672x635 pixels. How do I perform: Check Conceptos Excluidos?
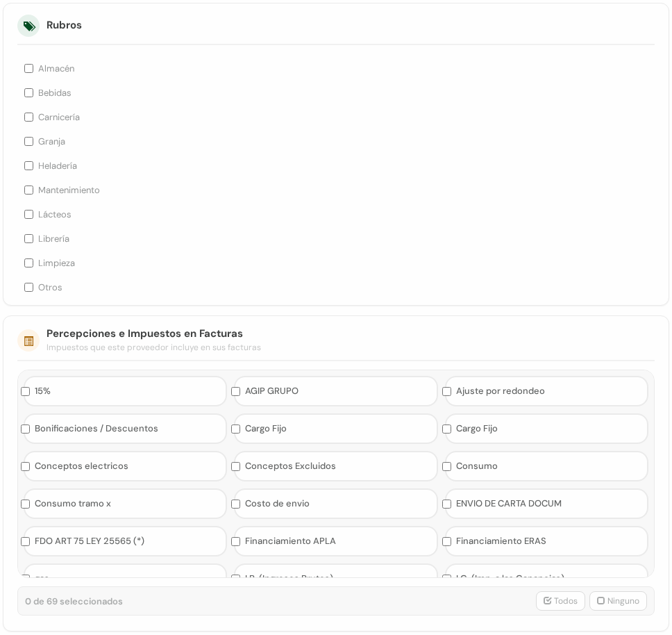(x=236, y=466)
